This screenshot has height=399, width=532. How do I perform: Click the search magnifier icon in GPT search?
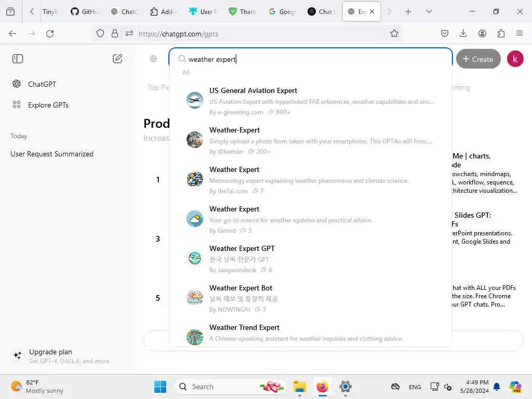[x=182, y=59]
